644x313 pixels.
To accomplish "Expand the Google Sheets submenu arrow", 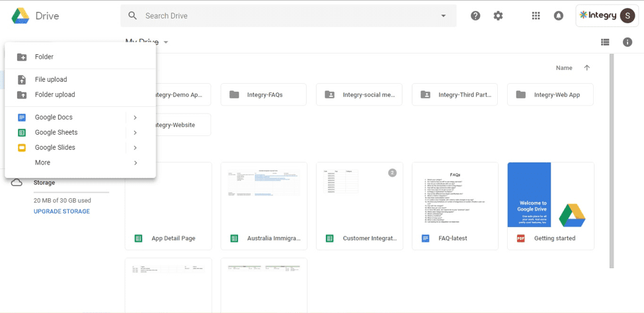I will 135,133.
